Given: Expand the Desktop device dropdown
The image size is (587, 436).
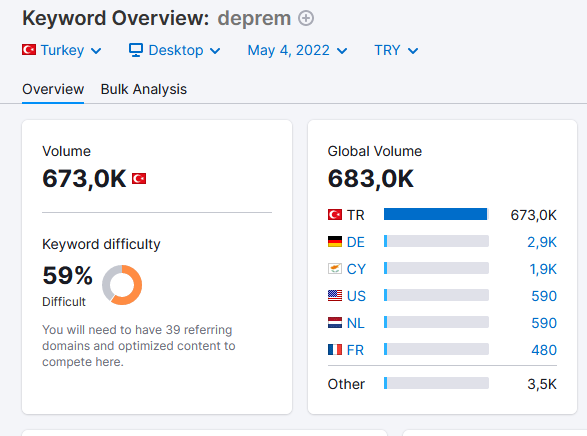Looking at the screenshot, I should 174,50.
